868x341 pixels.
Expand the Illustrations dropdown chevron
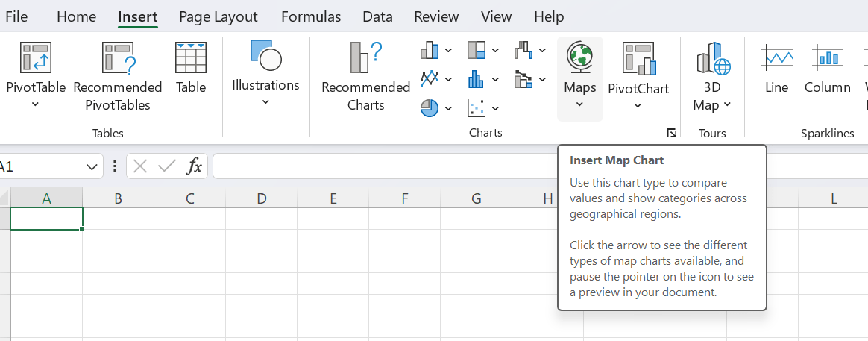click(265, 102)
